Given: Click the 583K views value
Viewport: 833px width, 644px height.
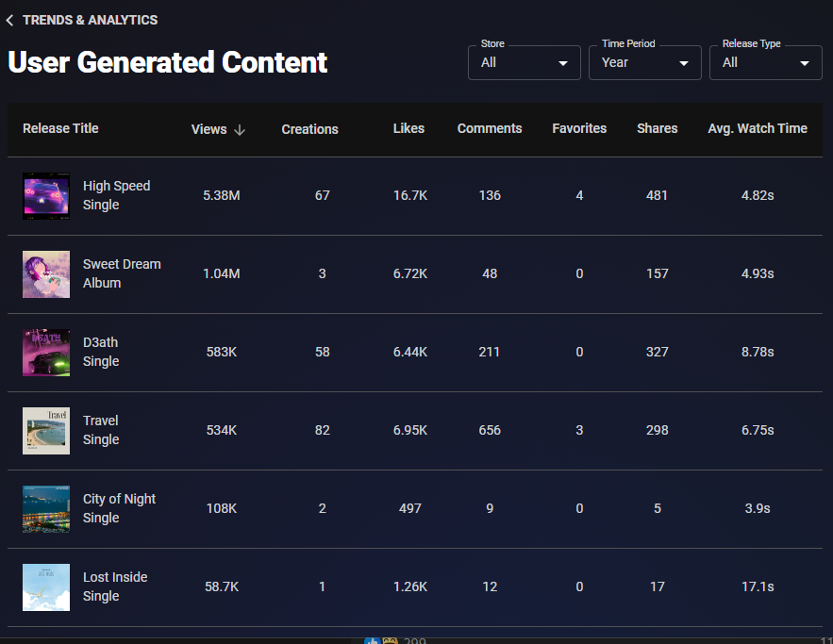Looking at the screenshot, I should tap(222, 352).
